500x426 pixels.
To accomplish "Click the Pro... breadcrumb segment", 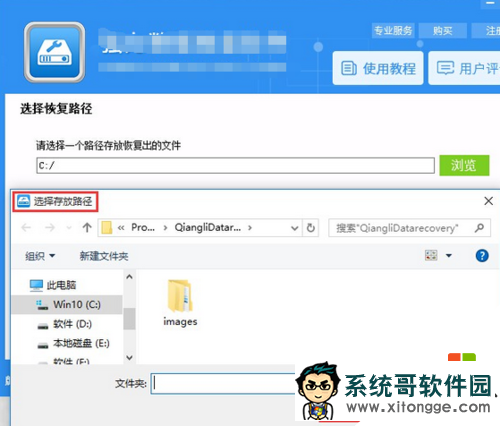I will click(x=143, y=228).
